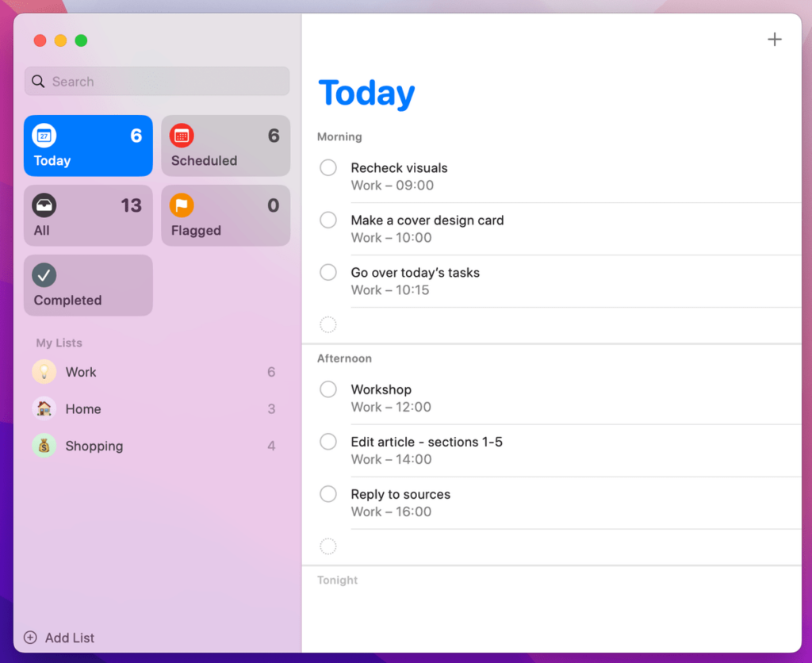Click the blue calendar icon on the Today card
Viewport: 812px width, 663px height.
click(44, 136)
